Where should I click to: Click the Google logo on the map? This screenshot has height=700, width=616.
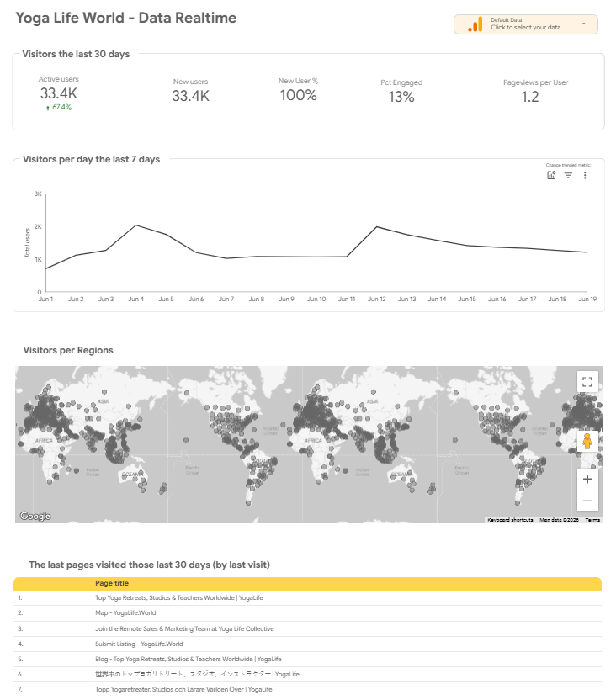click(x=35, y=516)
